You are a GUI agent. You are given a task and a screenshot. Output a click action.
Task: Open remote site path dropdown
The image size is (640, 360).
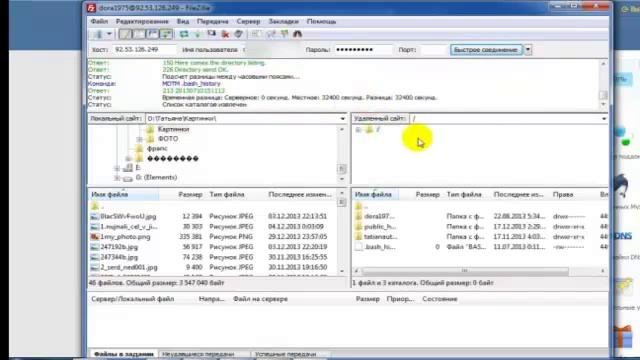pyautogui.click(x=604, y=119)
